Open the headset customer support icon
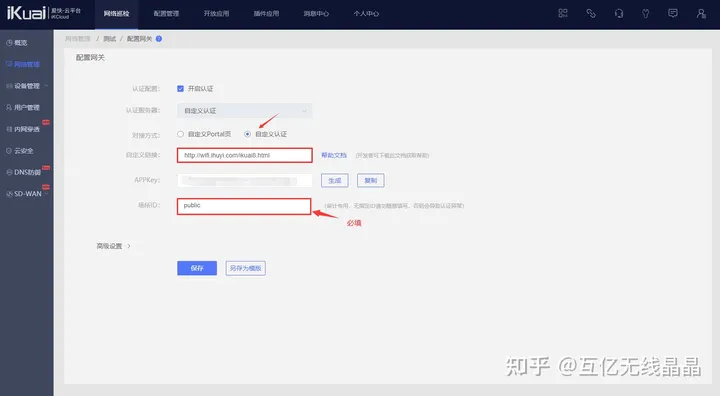 (619, 13)
